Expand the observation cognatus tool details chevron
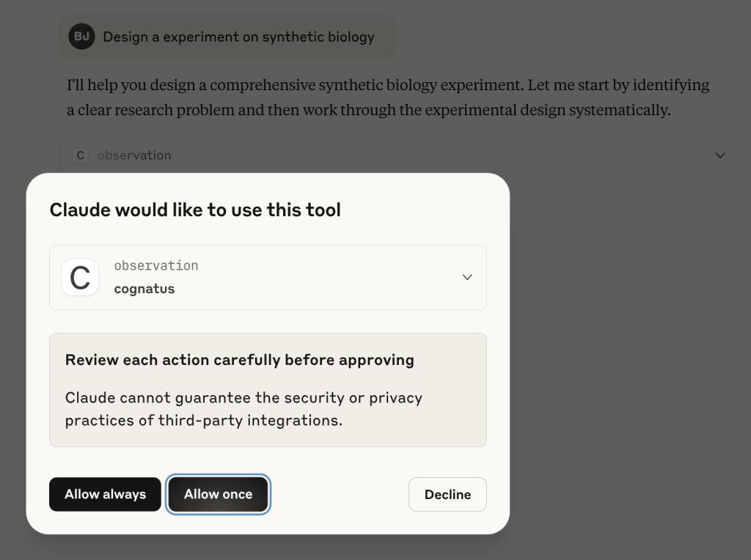751x560 pixels. pyautogui.click(x=467, y=277)
